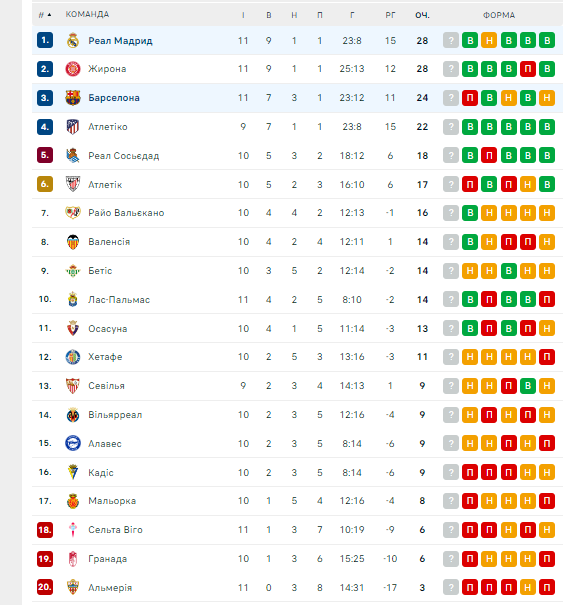Open the Райо Вальєкано team link
This screenshot has width=572, height=605.
coord(126,213)
